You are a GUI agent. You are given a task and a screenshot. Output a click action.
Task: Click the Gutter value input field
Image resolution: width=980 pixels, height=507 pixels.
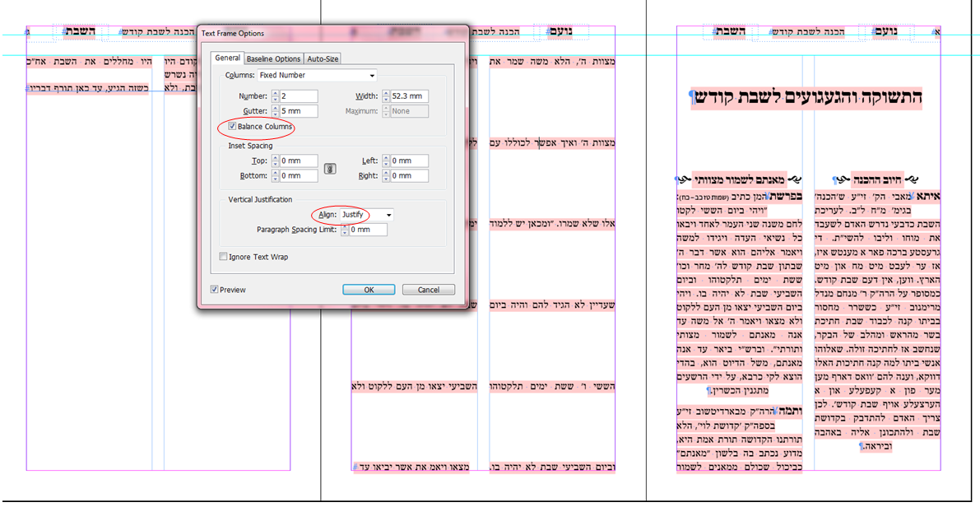point(299,111)
